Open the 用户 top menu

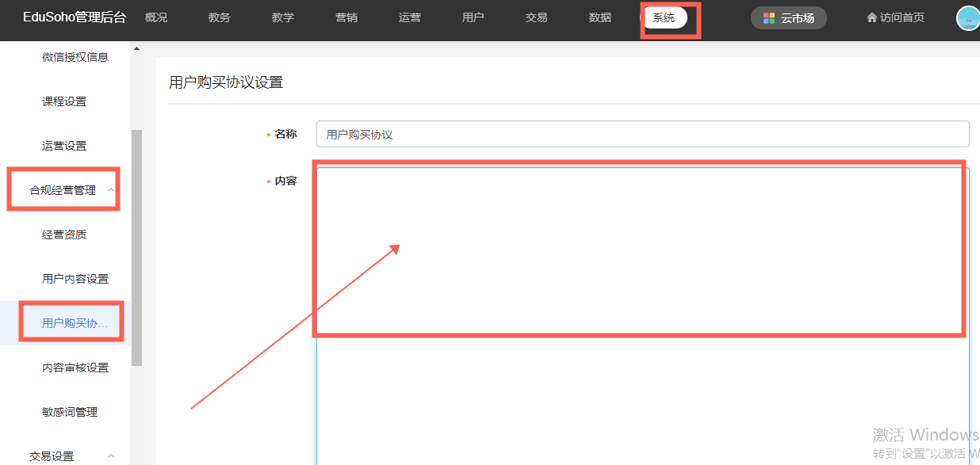tap(473, 17)
